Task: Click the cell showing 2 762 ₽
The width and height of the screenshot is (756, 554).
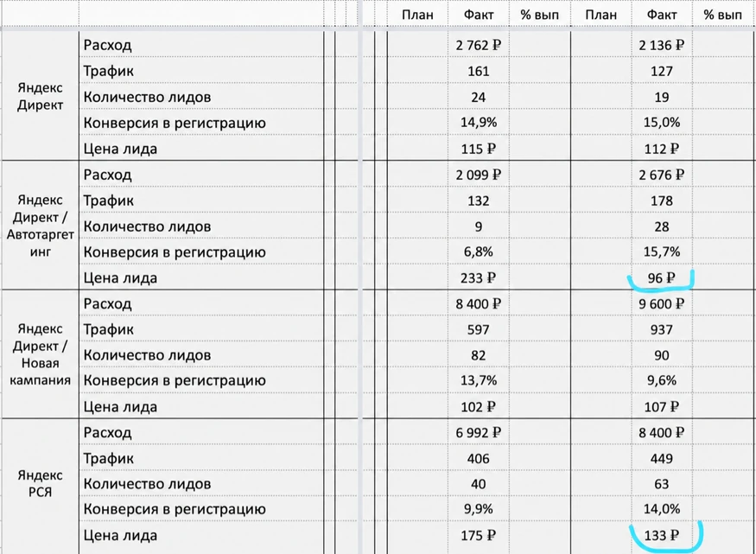Action: [x=479, y=45]
